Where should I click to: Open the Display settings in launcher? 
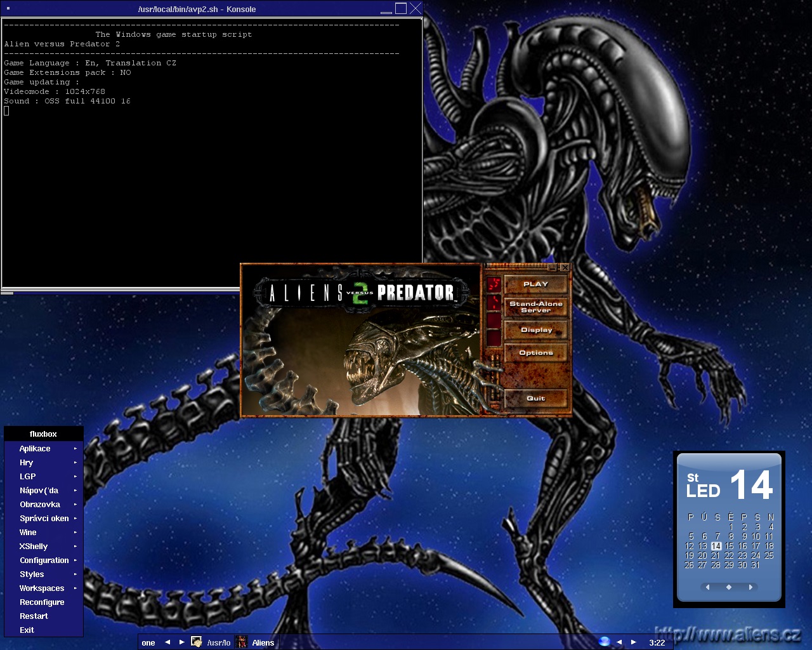[x=536, y=330]
